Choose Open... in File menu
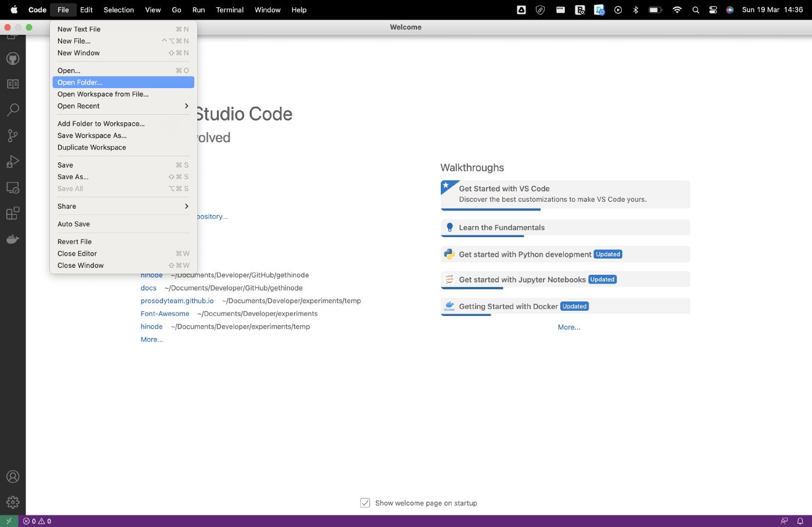Image resolution: width=812 pixels, height=527 pixels. pyautogui.click(x=123, y=71)
